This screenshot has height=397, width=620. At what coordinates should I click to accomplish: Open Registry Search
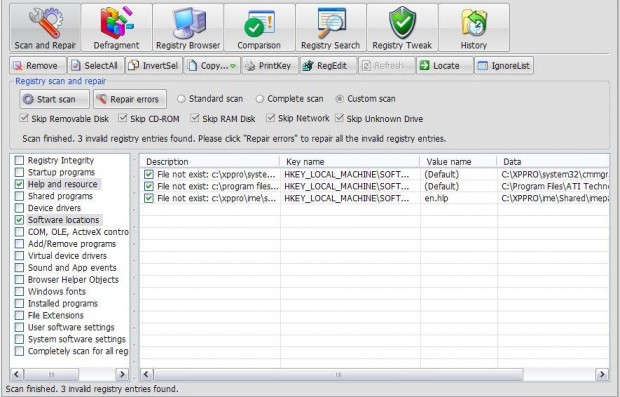pyautogui.click(x=331, y=28)
